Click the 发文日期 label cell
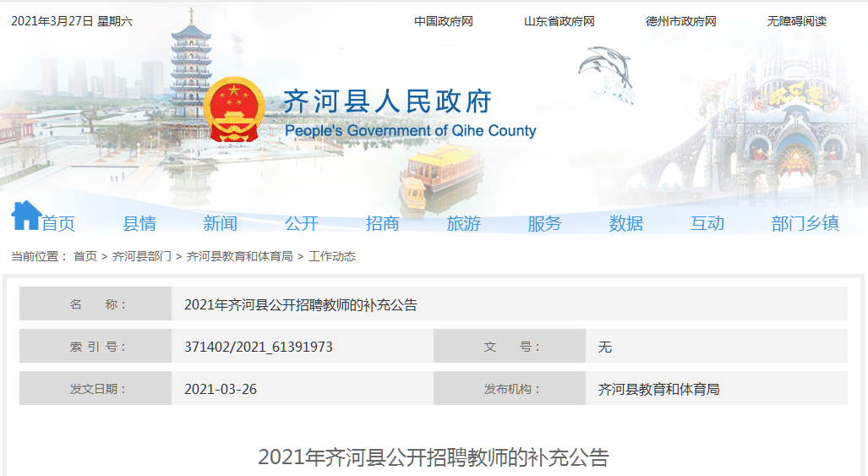Image resolution: width=868 pixels, height=476 pixels. point(96,388)
